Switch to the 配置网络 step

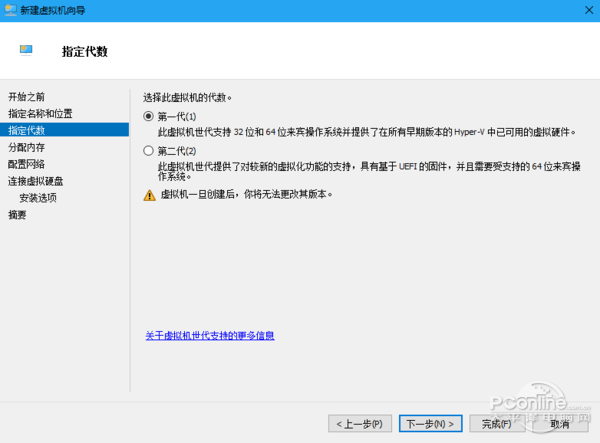click(26, 164)
